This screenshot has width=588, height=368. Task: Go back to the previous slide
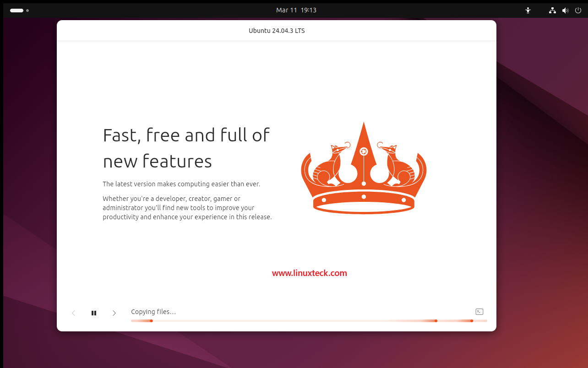coord(73,313)
